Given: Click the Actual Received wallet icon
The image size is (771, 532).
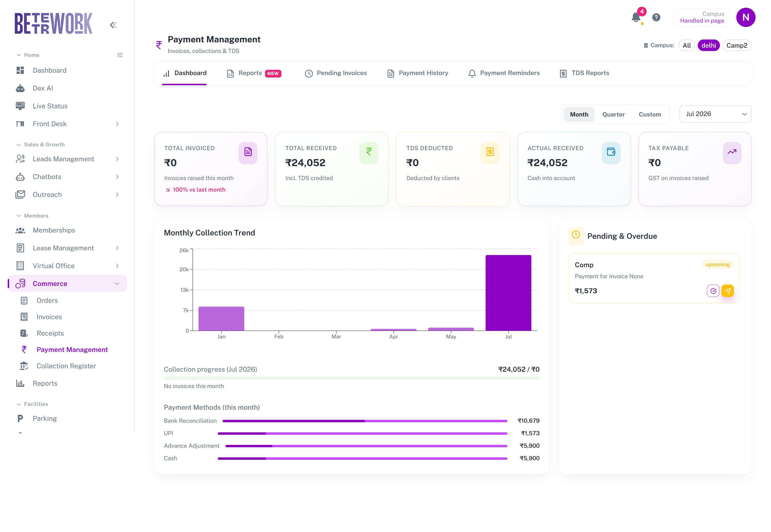Looking at the screenshot, I should [611, 153].
